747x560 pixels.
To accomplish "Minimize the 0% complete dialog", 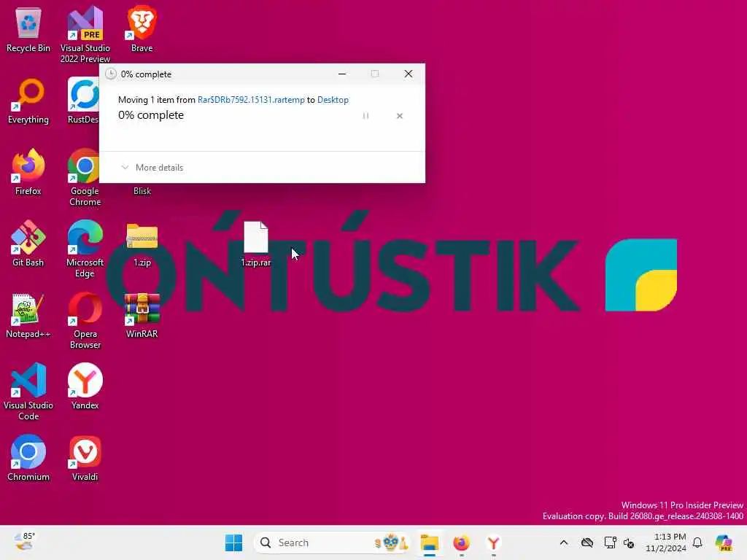I will pos(342,74).
